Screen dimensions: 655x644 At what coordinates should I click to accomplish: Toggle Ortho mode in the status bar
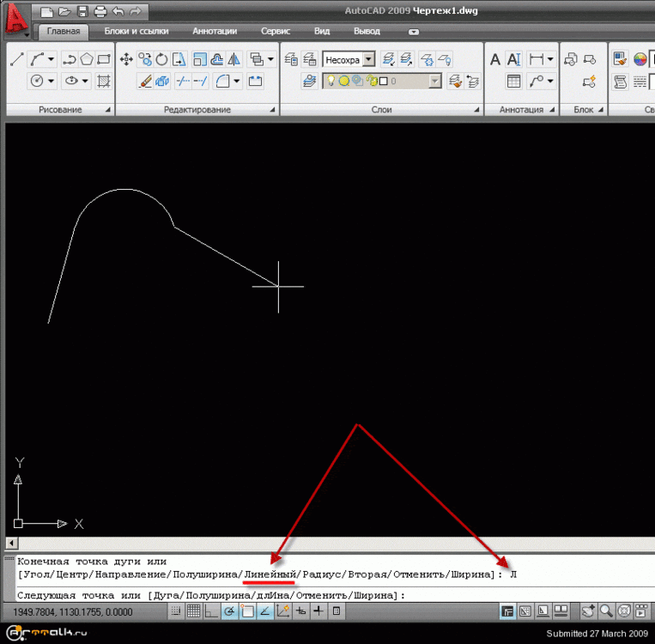coord(211,611)
